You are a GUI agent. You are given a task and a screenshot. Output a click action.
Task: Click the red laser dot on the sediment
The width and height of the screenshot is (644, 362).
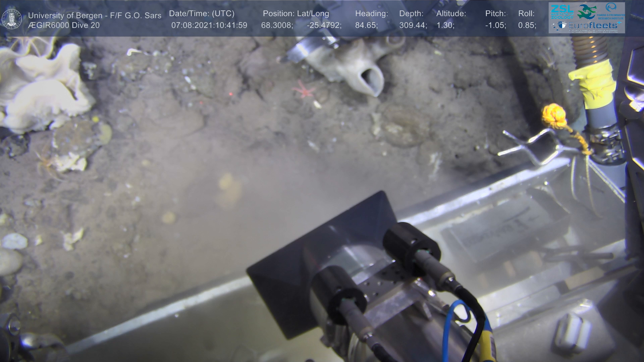(x=230, y=94)
